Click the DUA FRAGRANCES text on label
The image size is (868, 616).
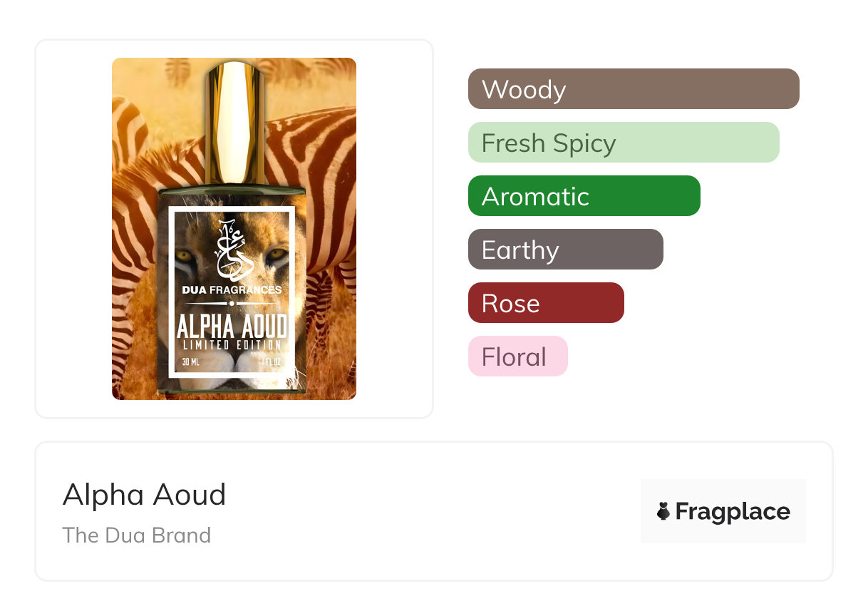coord(232,289)
